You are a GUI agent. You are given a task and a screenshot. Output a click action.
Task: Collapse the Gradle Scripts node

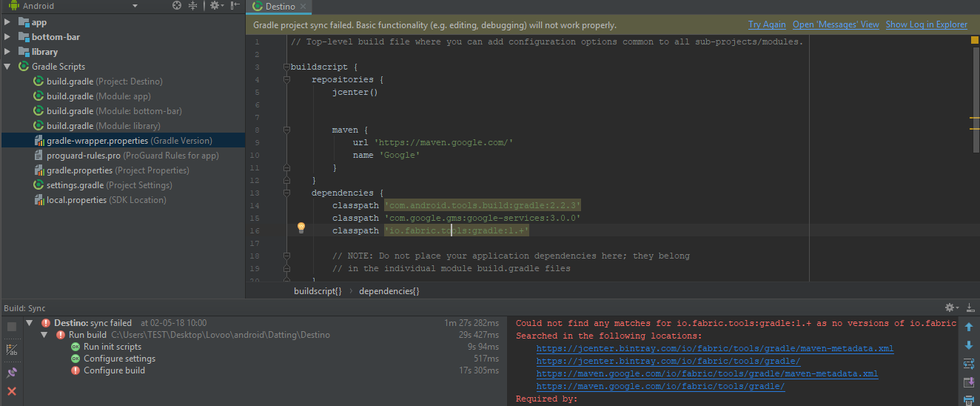pyautogui.click(x=7, y=67)
